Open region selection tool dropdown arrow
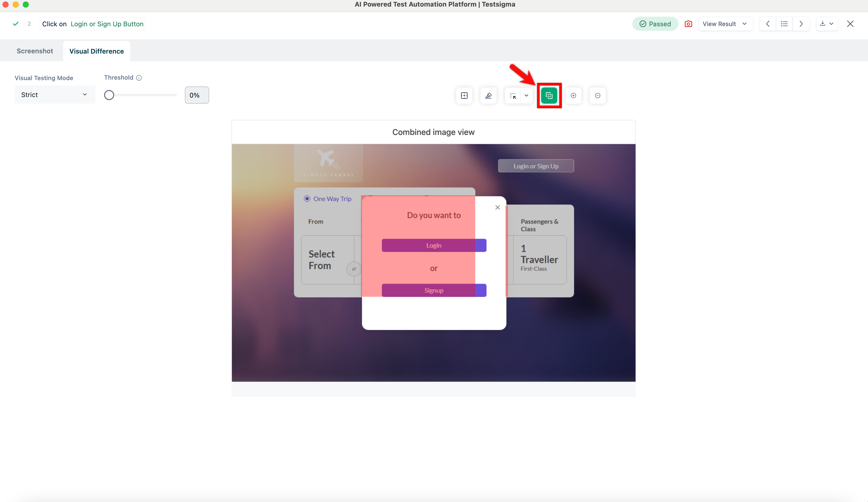 point(526,96)
